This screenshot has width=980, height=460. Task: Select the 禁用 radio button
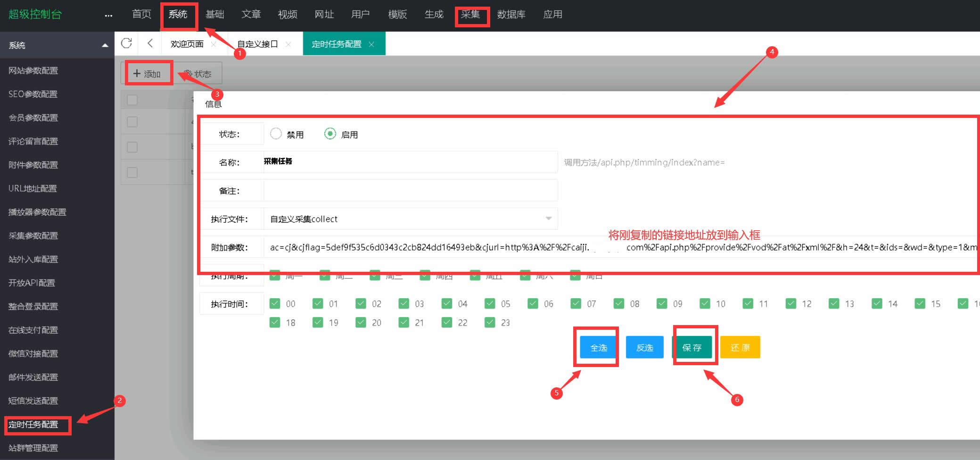click(276, 134)
